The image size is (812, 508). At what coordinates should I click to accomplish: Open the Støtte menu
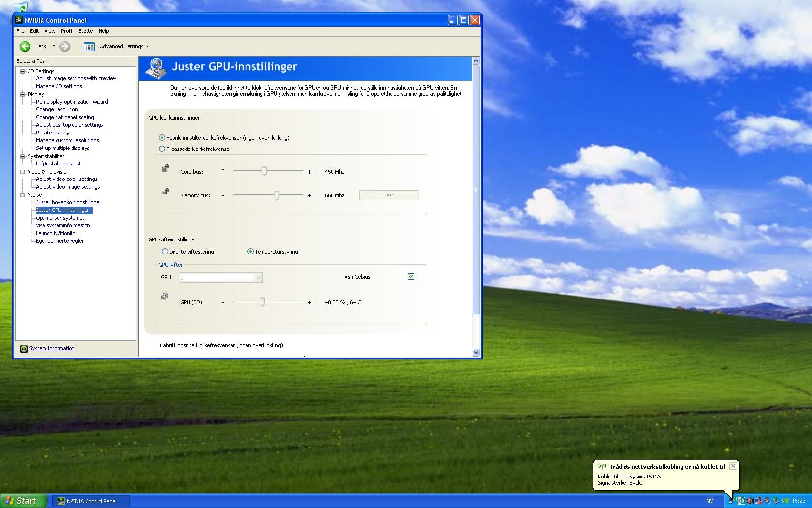coord(86,31)
